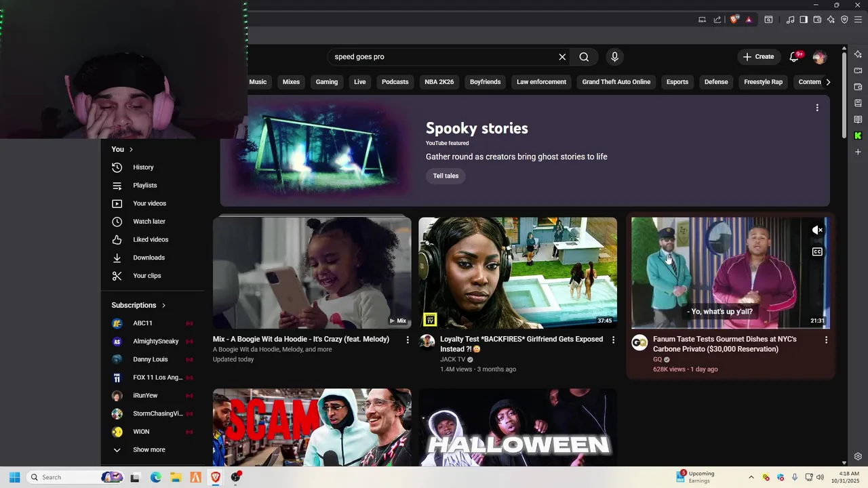Open the media playlist music note icon
The image size is (868, 488).
(790, 20)
